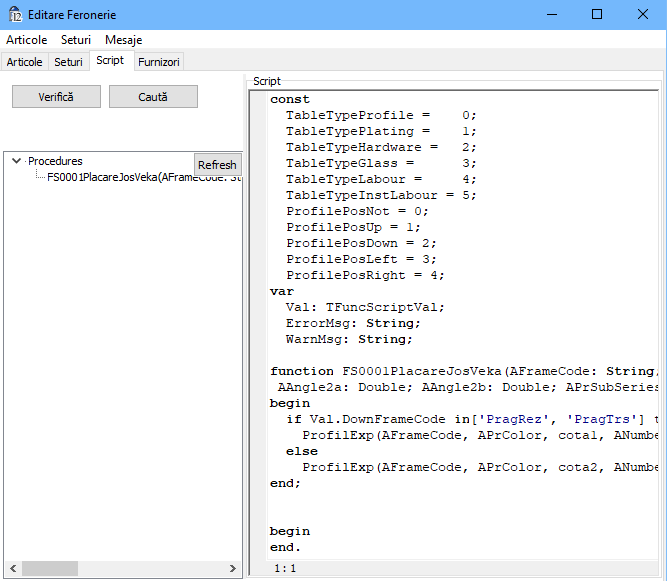This screenshot has height=581, width=667.
Task: Click the 'ProfilePosUp = 1;' line
Action: (353, 227)
